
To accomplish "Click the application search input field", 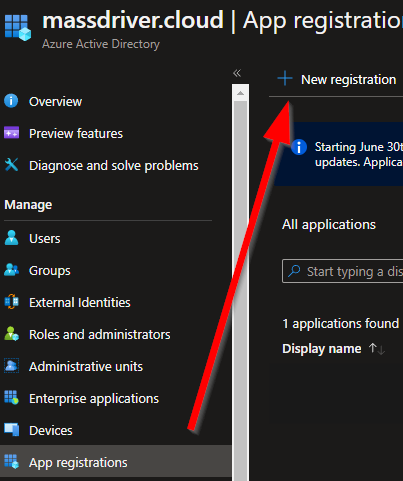I will click(342, 271).
